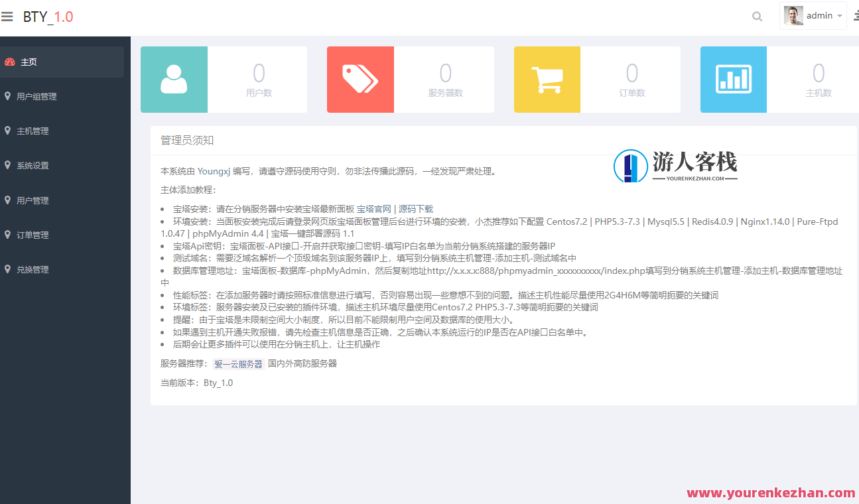Open the 爱一云服务器 link

pyautogui.click(x=238, y=363)
